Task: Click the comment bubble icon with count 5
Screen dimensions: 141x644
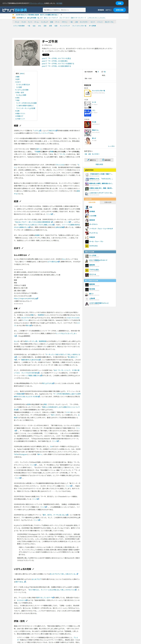Action: (96, 72)
